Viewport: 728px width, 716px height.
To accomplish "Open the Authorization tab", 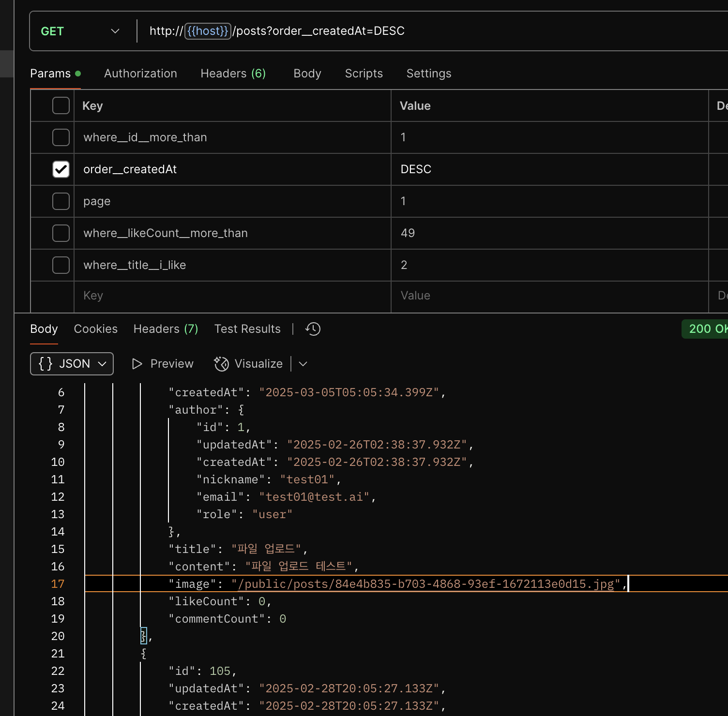I will [140, 74].
